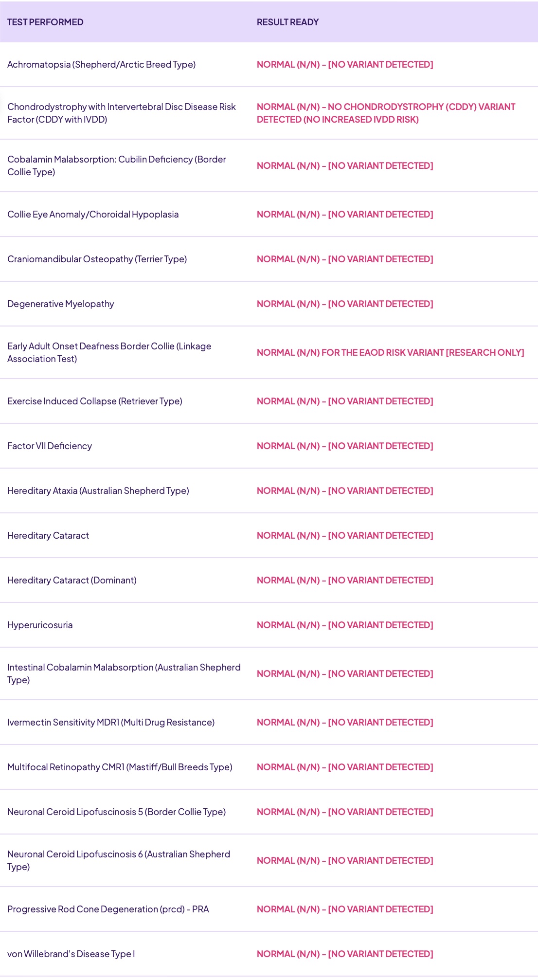Click Ivermectin Sensitivity MDR1 test name

(x=111, y=723)
